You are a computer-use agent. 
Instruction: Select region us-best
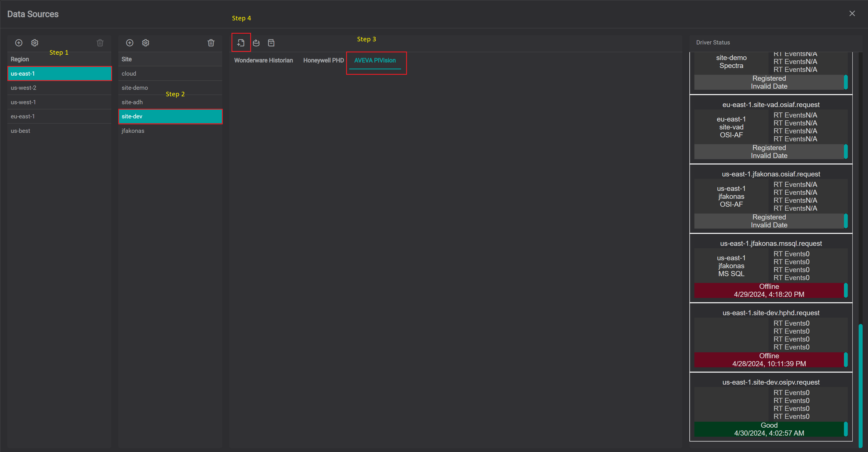pos(59,131)
